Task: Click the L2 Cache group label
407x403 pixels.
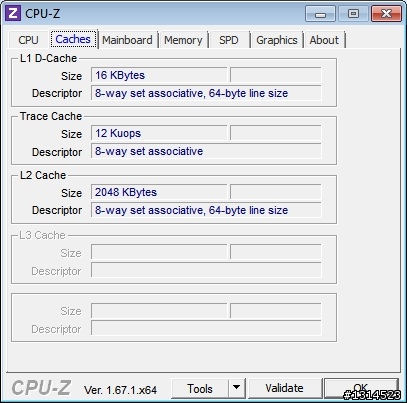Action: coord(43,175)
